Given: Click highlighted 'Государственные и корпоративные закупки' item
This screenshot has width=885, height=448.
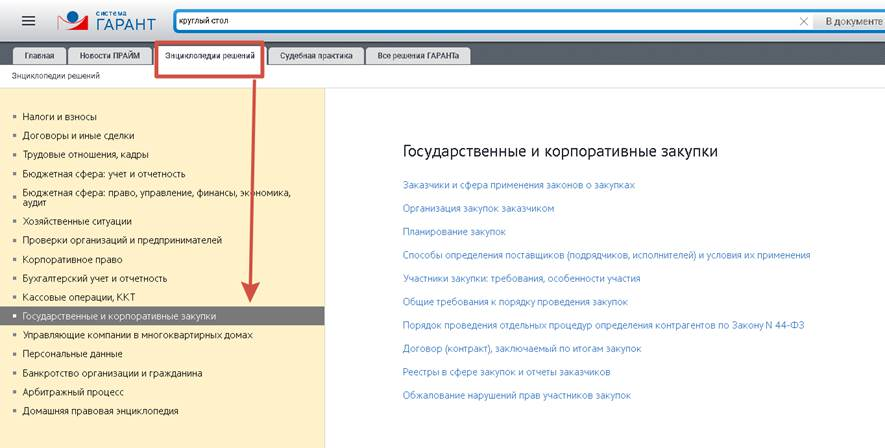Looking at the screenshot, I should click(119, 316).
